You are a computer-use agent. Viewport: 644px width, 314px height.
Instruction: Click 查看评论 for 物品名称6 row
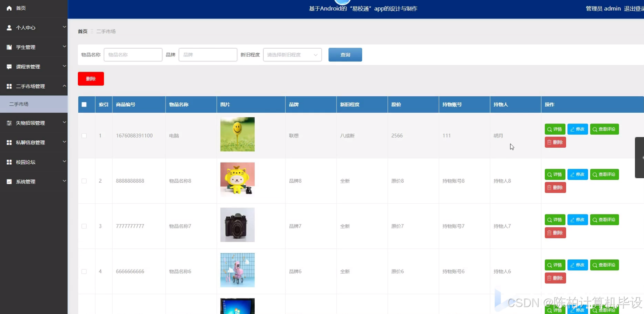click(604, 265)
